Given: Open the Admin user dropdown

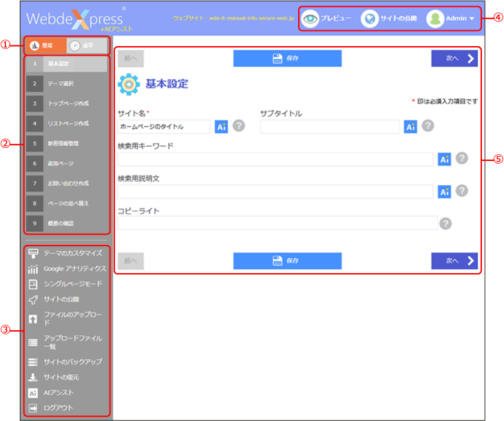Looking at the screenshot, I should point(451,19).
